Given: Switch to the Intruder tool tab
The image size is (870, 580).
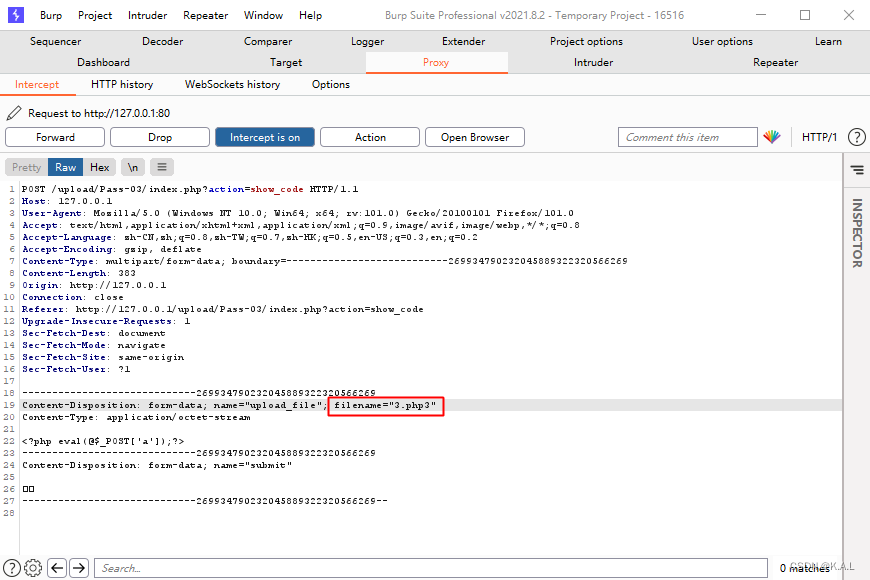Looking at the screenshot, I should [x=593, y=62].
